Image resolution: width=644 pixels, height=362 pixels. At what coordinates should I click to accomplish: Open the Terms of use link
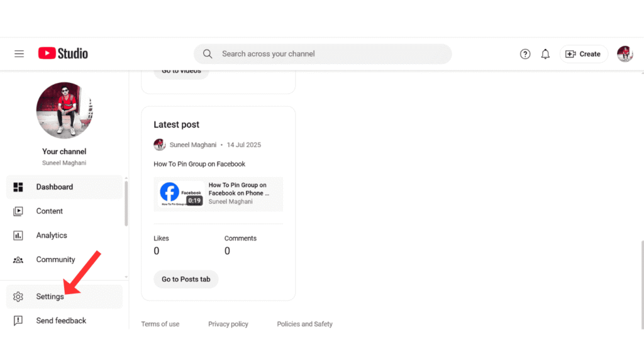click(160, 324)
